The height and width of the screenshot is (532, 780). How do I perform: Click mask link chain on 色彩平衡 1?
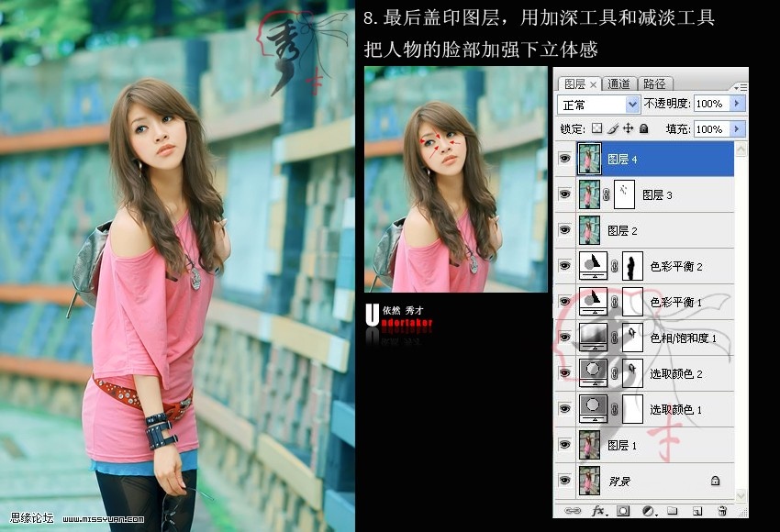[x=615, y=302]
